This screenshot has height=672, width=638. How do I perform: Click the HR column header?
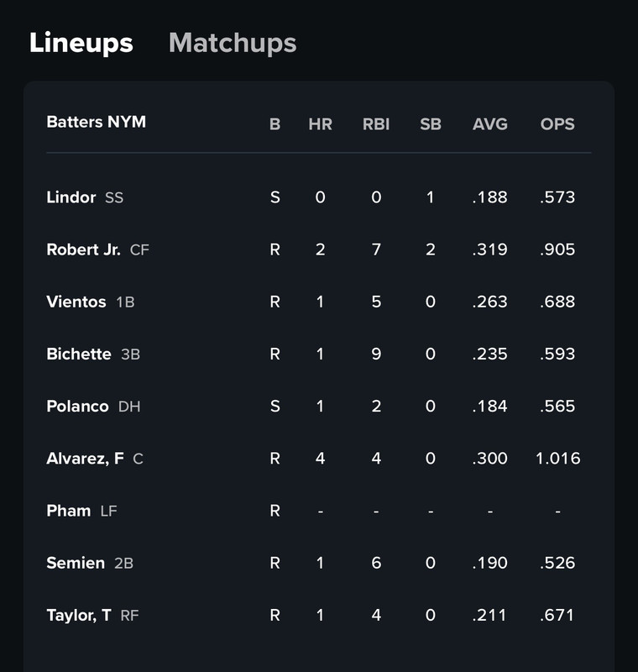coord(321,124)
